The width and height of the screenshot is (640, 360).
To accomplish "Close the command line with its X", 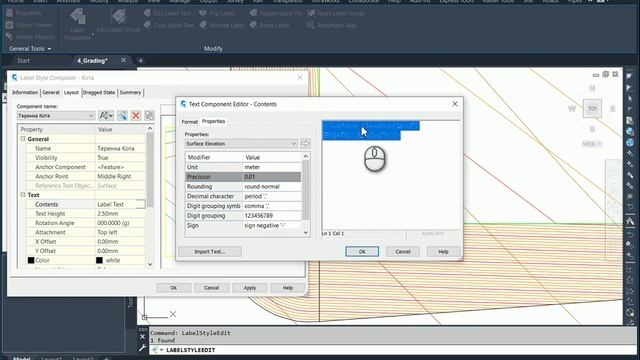I will [142, 337].
